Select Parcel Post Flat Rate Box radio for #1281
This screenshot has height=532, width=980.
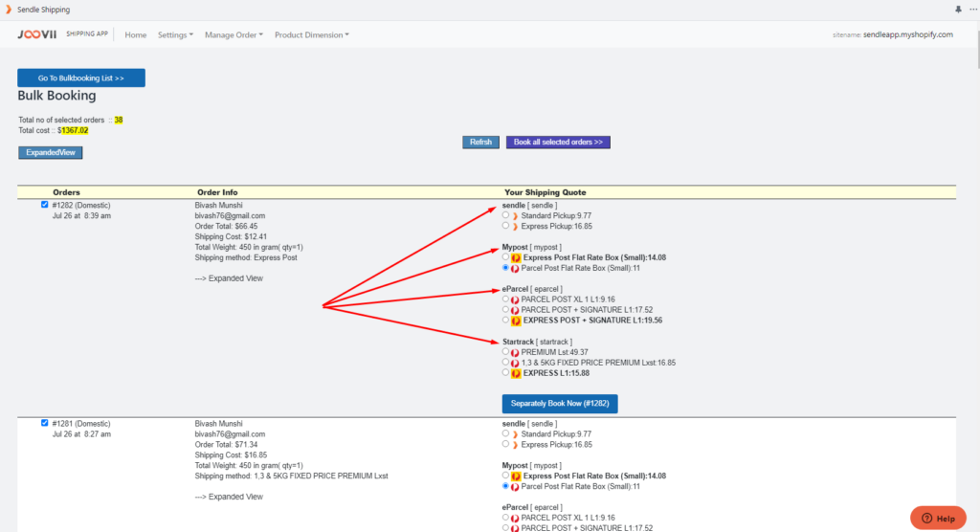tap(505, 486)
